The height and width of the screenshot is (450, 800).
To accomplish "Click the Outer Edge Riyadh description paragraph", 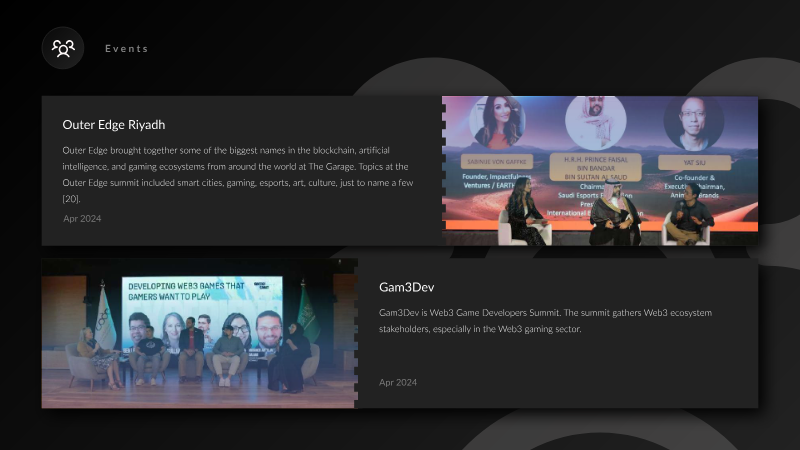I will (x=238, y=174).
